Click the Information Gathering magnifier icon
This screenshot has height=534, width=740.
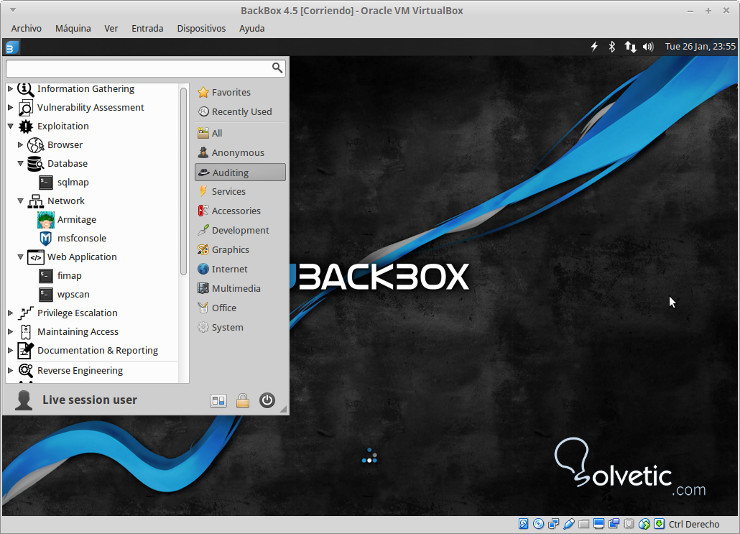coord(25,89)
